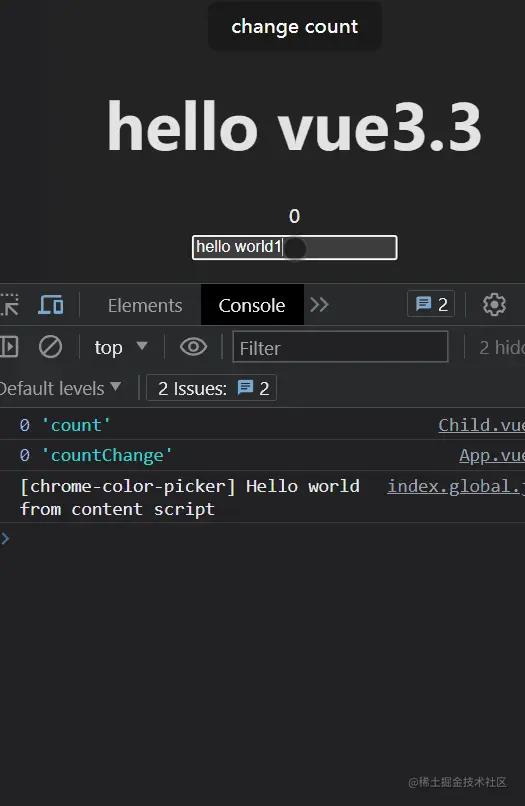Open the index.global.js source link

[x=456, y=486]
